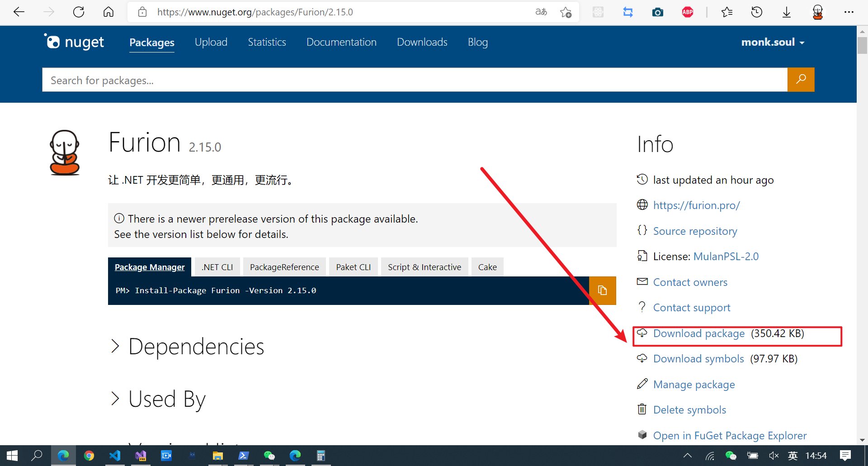The height and width of the screenshot is (466, 868).
Task: Open the Blog nav item
Action: (478, 42)
